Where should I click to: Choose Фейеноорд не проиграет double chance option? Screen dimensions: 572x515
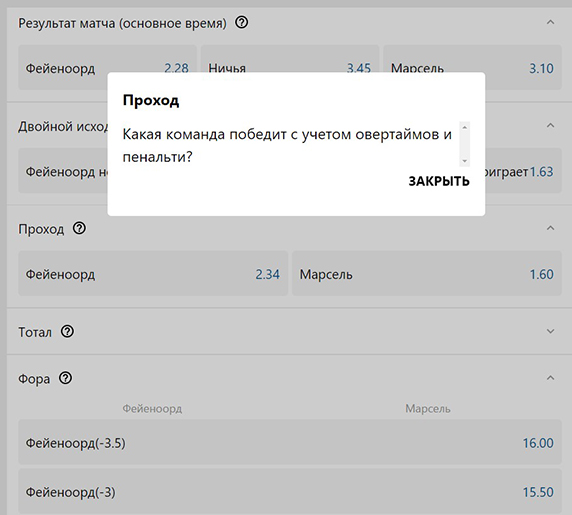[63, 170]
